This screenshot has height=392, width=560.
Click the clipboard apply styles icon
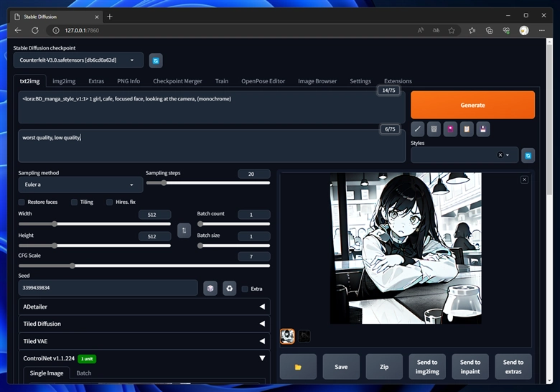point(467,129)
